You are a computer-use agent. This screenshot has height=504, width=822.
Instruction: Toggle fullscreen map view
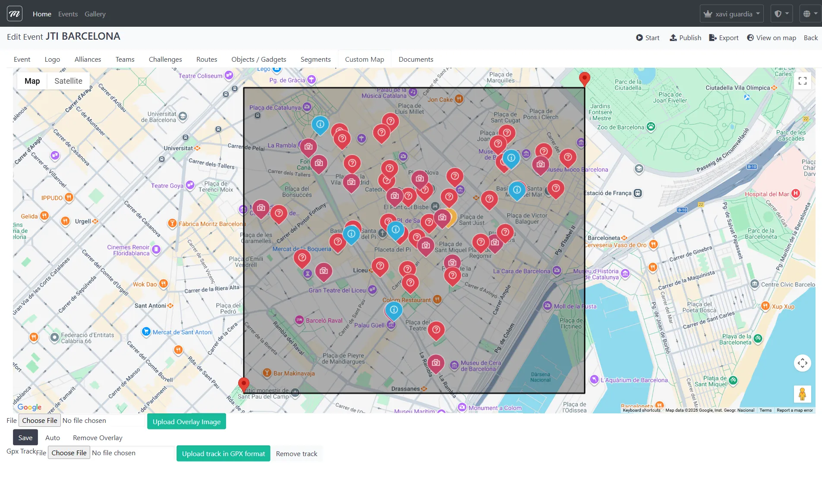[x=802, y=81]
